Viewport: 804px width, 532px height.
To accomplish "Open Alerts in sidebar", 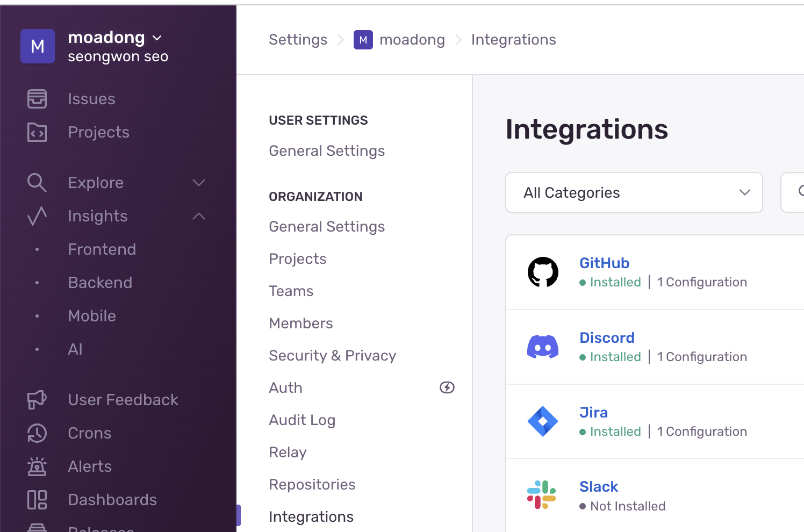I will pyautogui.click(x=90, y=466).
